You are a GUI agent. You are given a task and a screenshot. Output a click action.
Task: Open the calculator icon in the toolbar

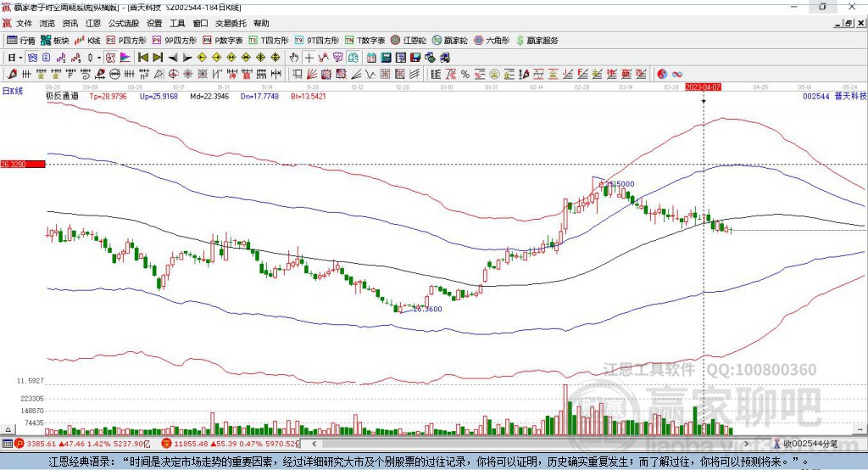pos(386,58)
